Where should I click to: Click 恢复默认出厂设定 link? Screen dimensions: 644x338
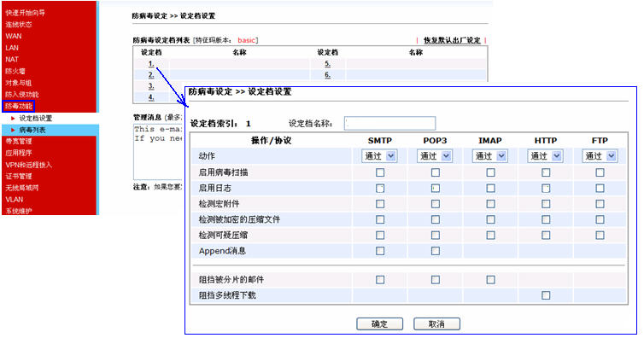(452, 40)
